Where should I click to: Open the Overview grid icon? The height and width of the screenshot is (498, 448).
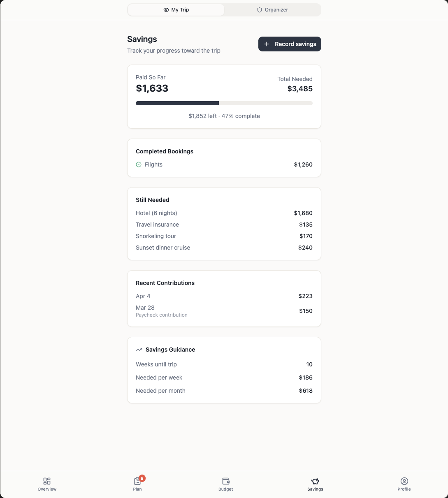point(47,481)
